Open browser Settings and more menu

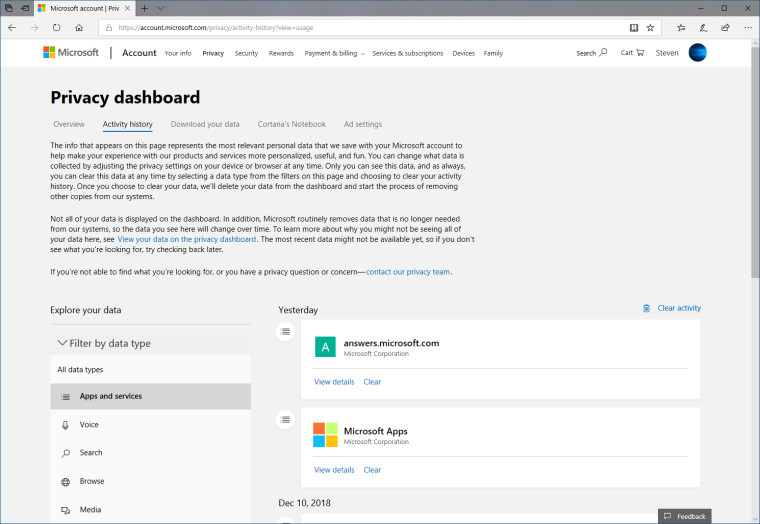pos(748,28)
